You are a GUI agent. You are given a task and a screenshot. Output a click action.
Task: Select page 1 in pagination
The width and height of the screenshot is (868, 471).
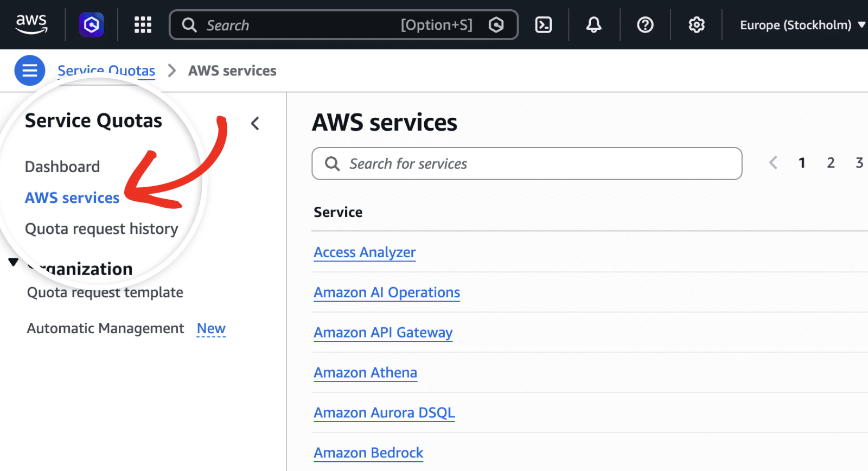pos(802,163)
